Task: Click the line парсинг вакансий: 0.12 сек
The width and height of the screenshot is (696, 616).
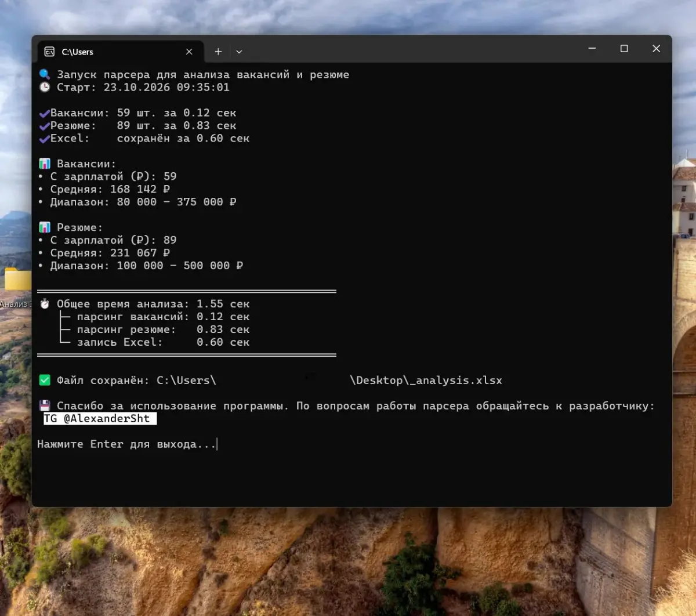Action: click(164, 317)
